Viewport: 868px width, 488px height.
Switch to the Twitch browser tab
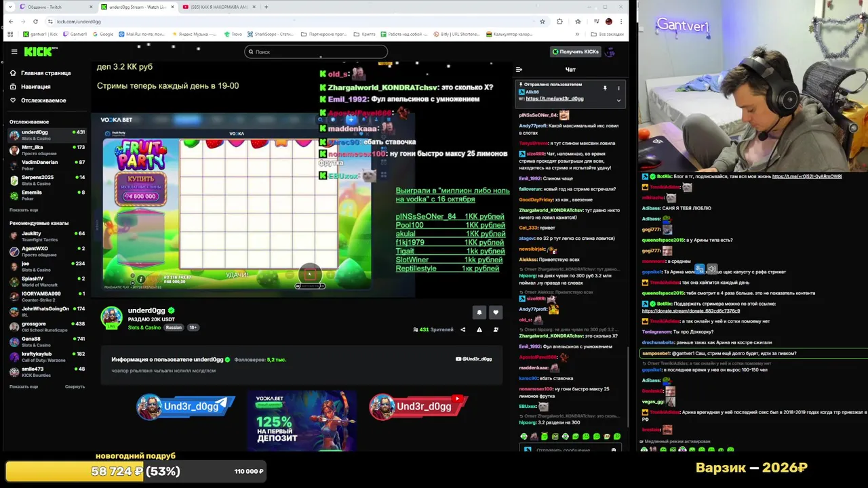[x=54, y=7]
